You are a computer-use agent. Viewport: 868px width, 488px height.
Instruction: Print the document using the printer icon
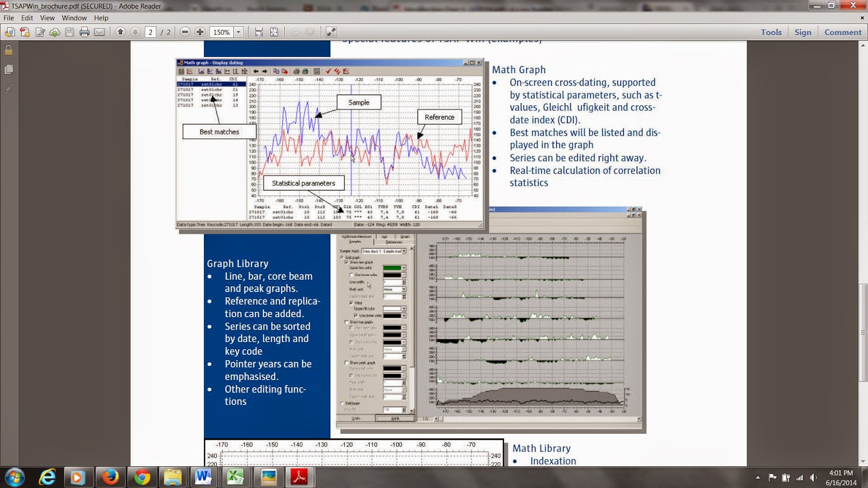click(84, 33)
